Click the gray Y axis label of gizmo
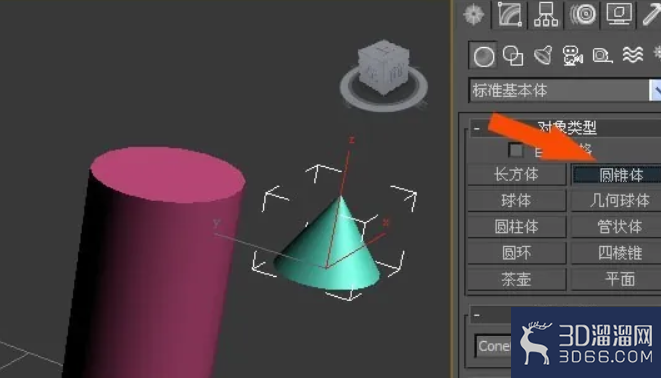The image size is (661, 378). (217, 223)
